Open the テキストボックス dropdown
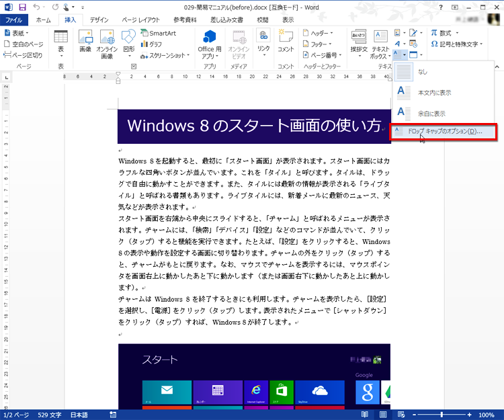This screenshot has width=504, height=420. 380,44
